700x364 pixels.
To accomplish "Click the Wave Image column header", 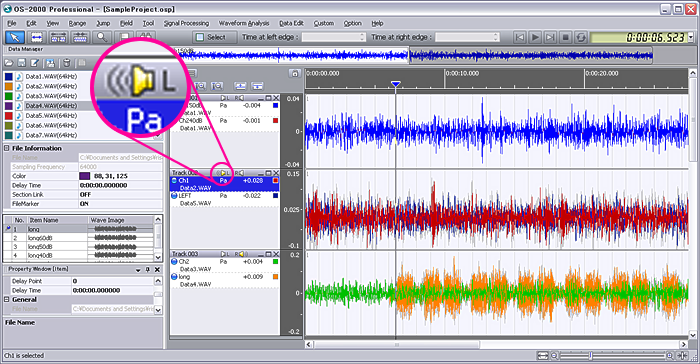I will pos(121,220).
